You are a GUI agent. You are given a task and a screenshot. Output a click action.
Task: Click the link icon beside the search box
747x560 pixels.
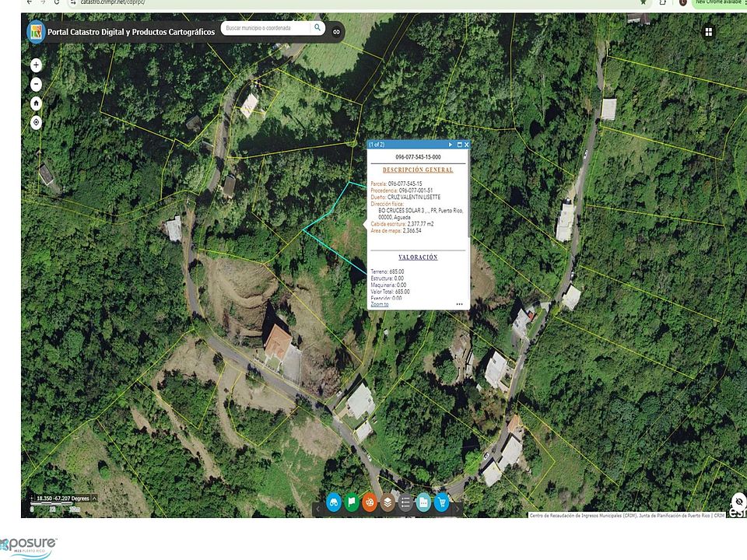337,32
